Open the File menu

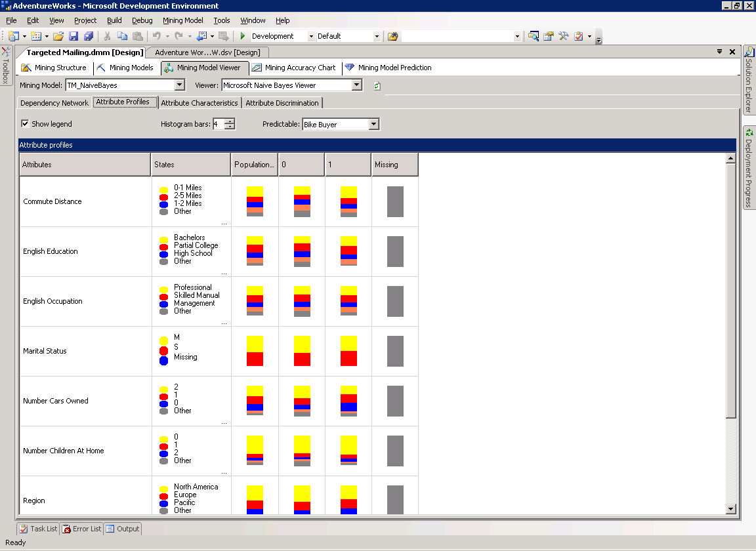(11, 20)
